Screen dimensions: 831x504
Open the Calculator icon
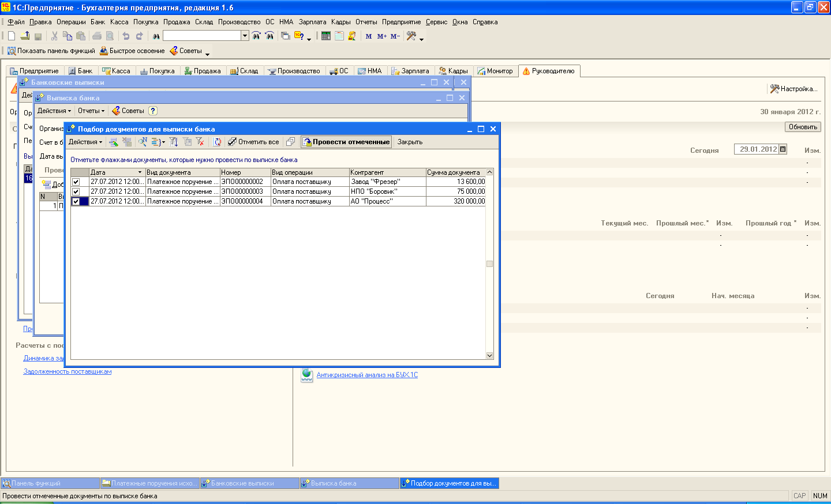coord(326,36)
